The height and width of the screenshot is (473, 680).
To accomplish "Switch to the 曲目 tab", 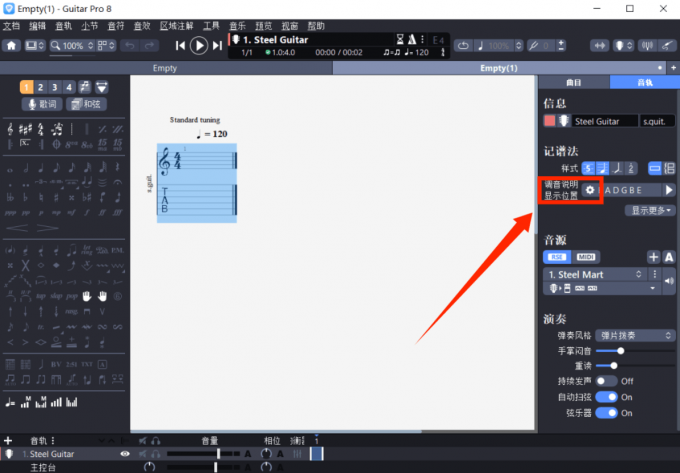I will point(574,82).
